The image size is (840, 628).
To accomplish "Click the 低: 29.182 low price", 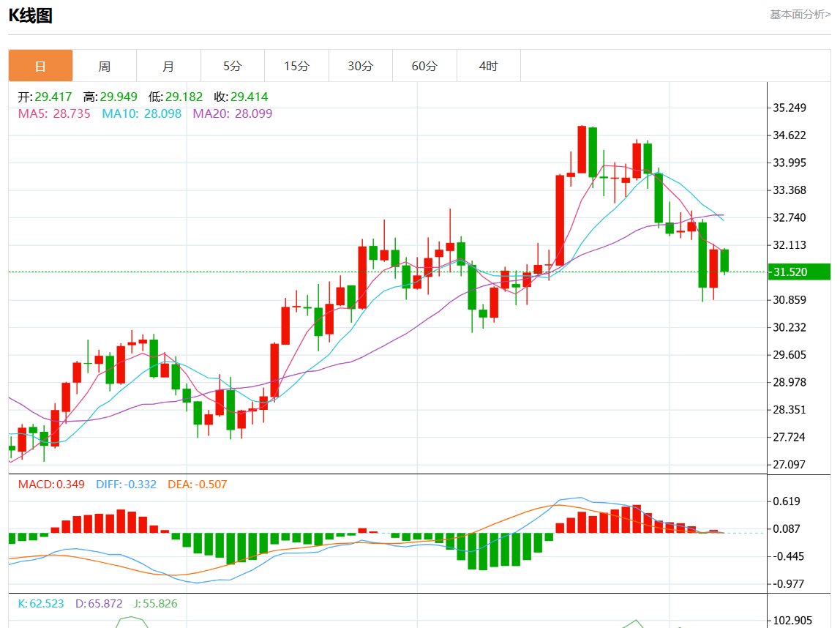I will pos(176,97).
